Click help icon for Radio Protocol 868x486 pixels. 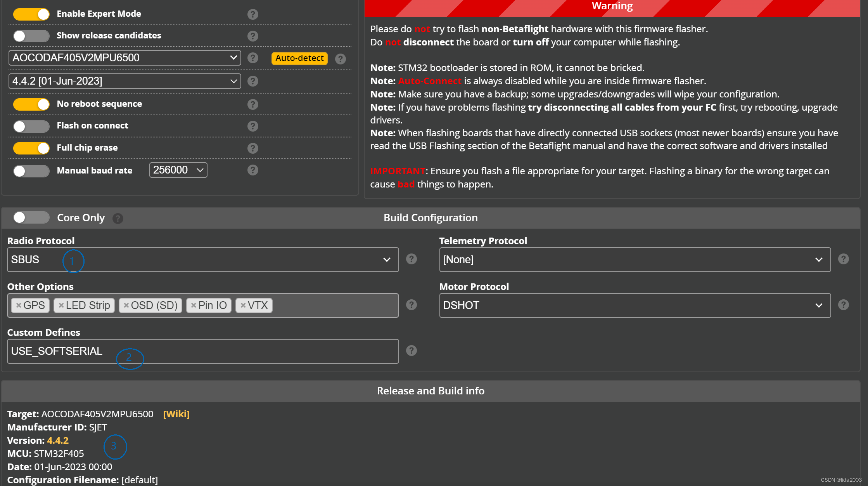411,259
